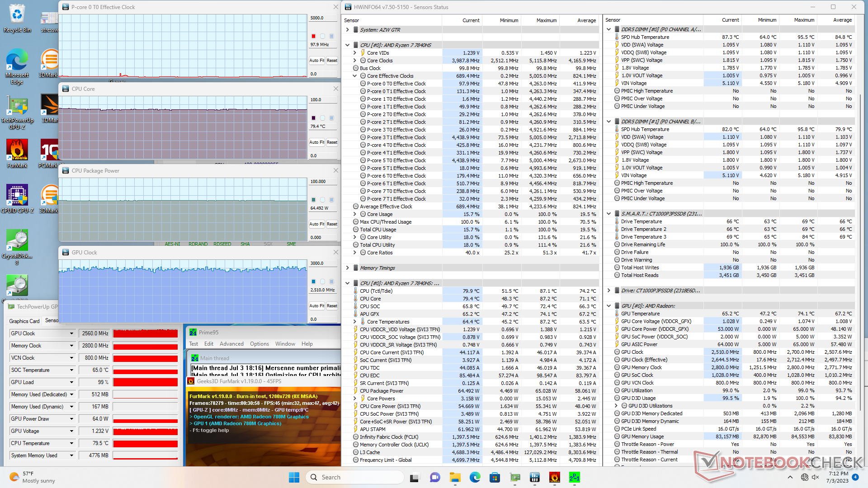Open Windows Start menu button
Image resolution: width=868 pixels, height=488 pixels.
click(x=294, y=477)
